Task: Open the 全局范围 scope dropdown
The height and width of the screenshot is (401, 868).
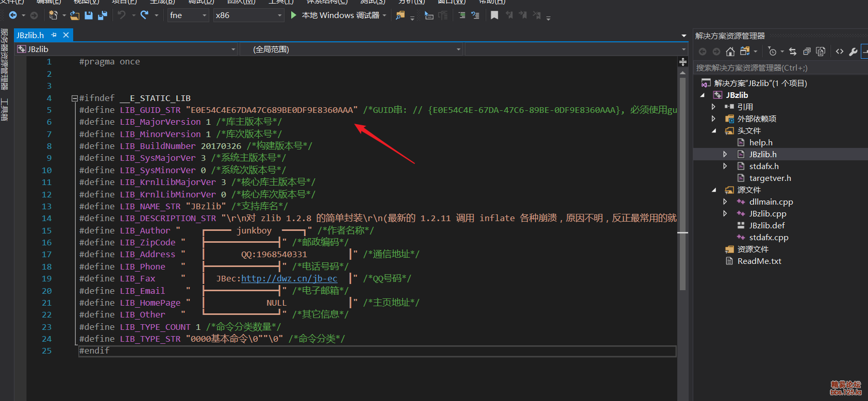Action: point(352,49)
